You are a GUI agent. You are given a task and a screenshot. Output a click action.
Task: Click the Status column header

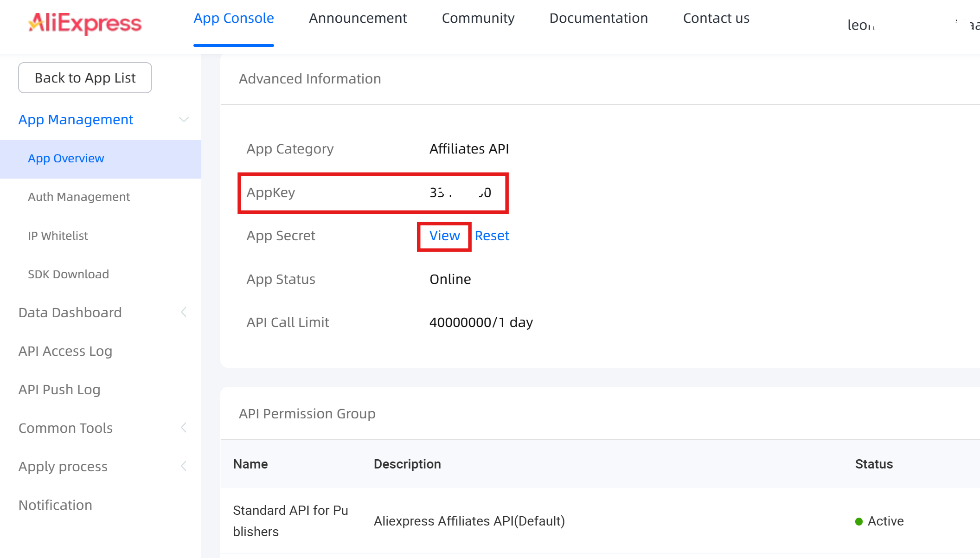pos(874,464)
